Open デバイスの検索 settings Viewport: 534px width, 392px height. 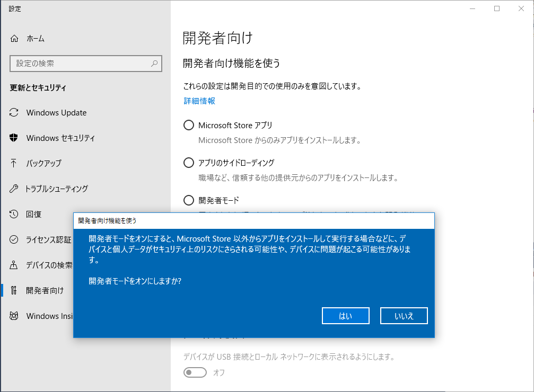pyautogui.click(x=49, y=265)
